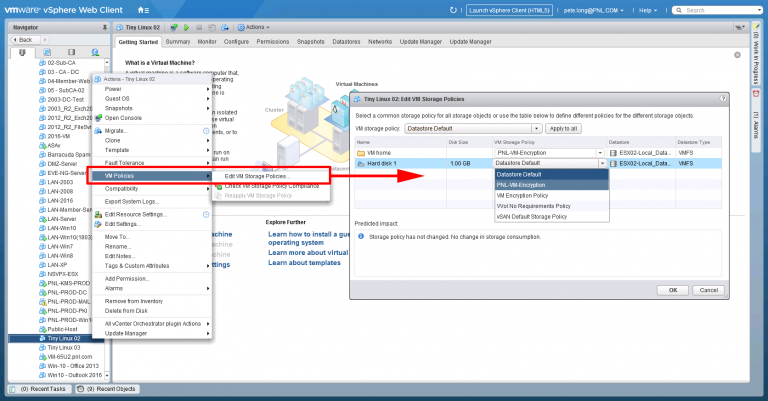Screen dimensions: 768x401
Task: Click in the Search input field
Action: point(719,10)
